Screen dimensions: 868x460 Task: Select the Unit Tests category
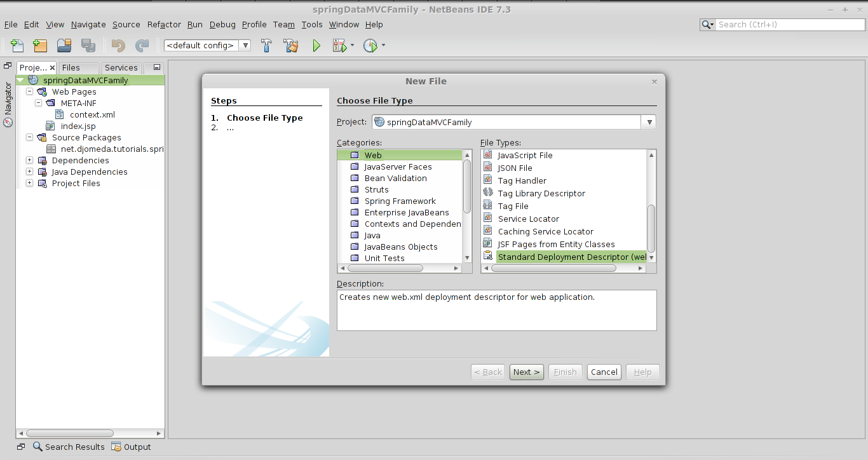tap(384, 258)
